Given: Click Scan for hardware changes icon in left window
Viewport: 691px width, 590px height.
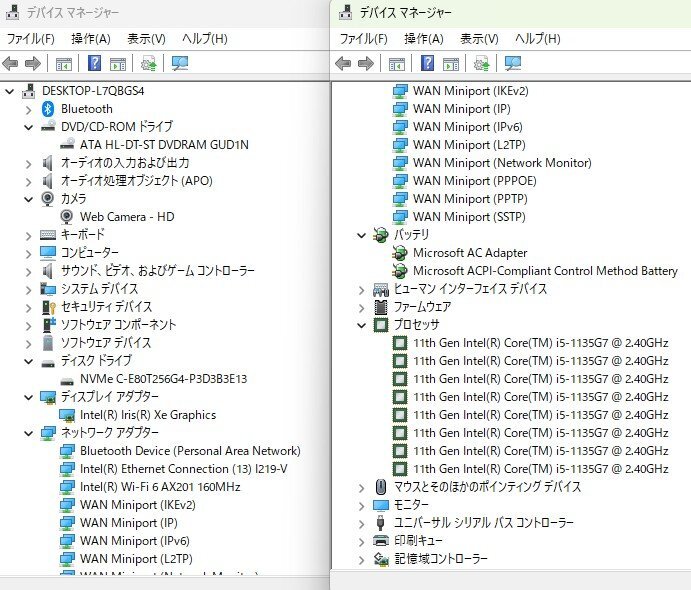Looking at the screenshot, I should [180, 63].
